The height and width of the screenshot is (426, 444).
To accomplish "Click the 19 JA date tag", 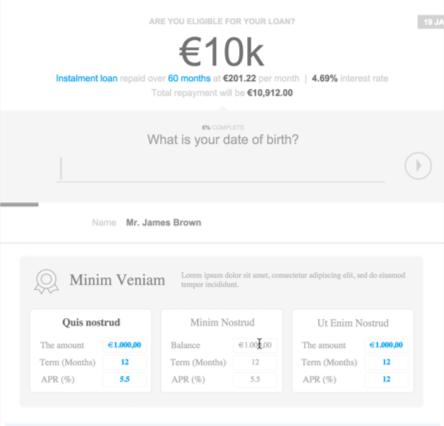I will (431, 22).
